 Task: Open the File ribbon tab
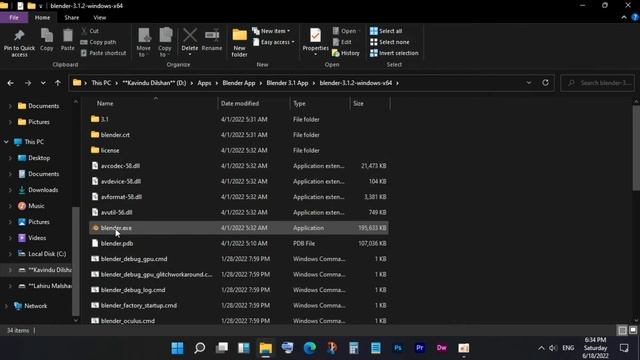coord(14,18)
